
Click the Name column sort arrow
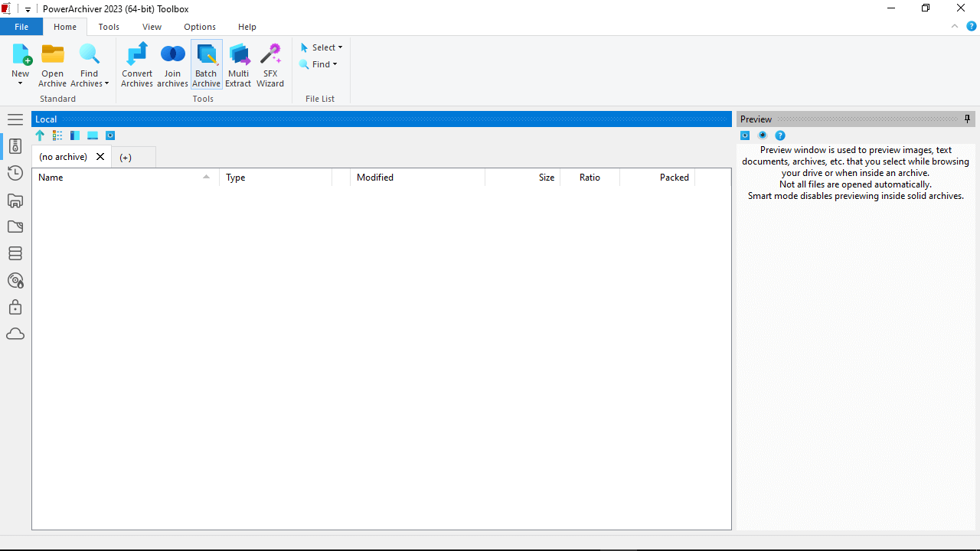(x=206, y=177)
